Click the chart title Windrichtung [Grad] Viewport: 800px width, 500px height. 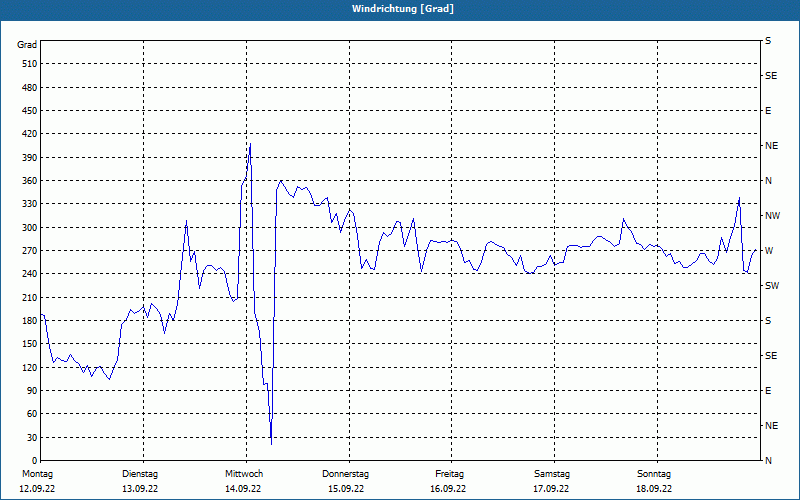[403, 9]
